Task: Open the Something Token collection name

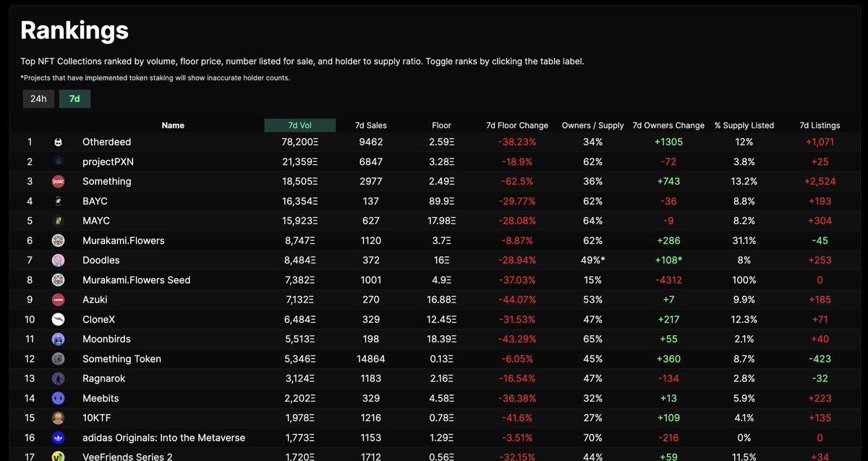Action: click(122, 359)
